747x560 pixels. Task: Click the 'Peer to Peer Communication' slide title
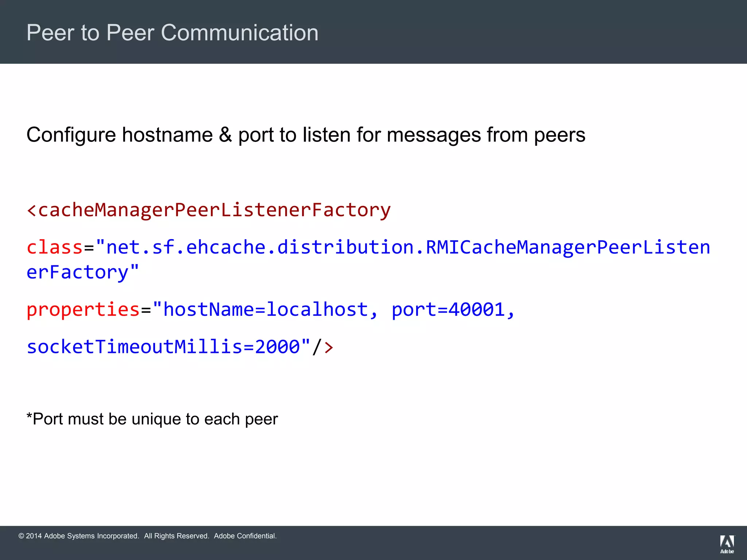point(173,33)
